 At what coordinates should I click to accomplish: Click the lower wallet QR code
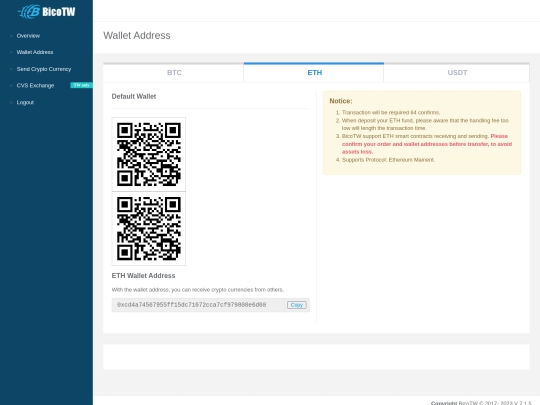click(x=149, y=229)
